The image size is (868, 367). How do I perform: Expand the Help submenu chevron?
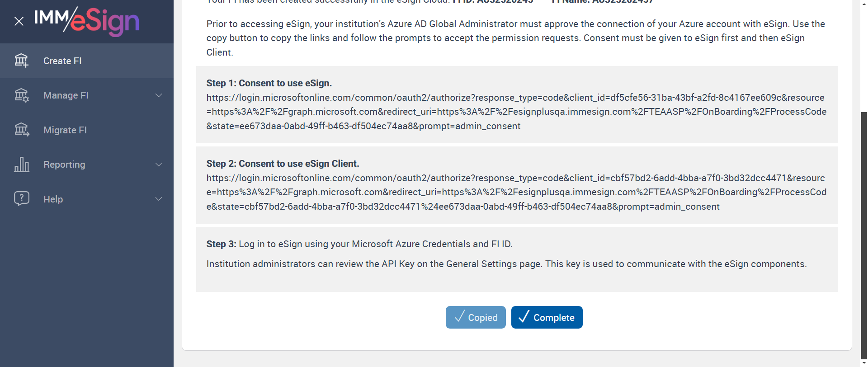(159, 199)
